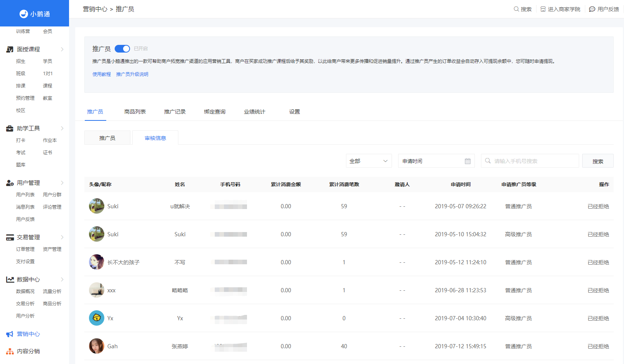Click the 进入商家学院 book icon

tap(543, 9)
